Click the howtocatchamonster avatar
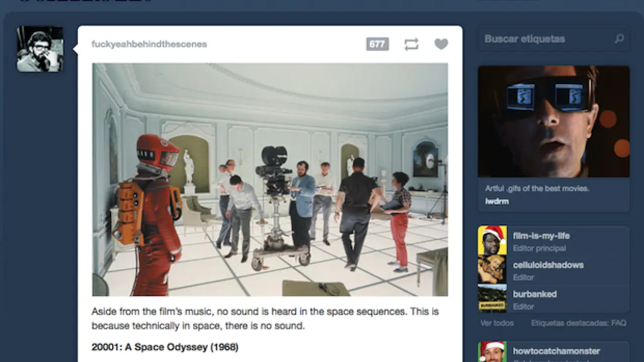This screenshot has height=362, width=644. 492,352
